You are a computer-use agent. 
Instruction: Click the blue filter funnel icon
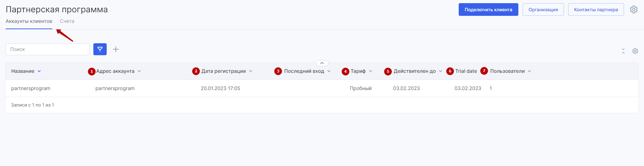(x=100, y=49)
